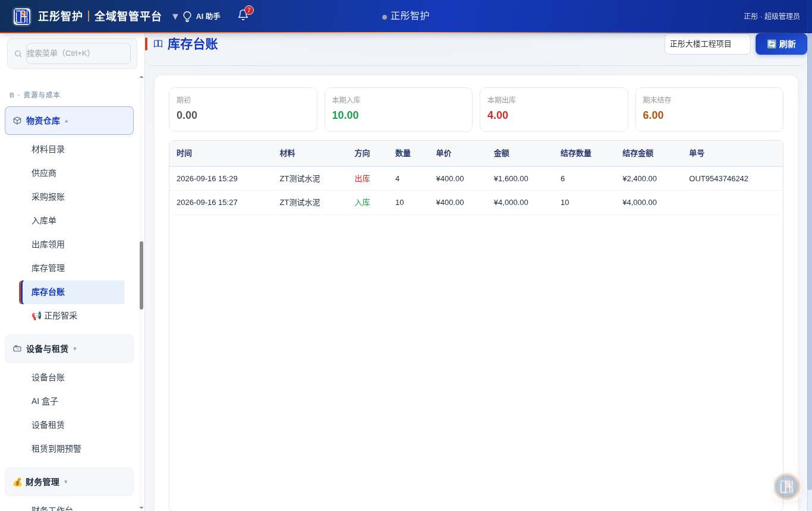This screenshot has height=511, width=812.
Task: Click the 单价 column header
Action: (443, 153)
